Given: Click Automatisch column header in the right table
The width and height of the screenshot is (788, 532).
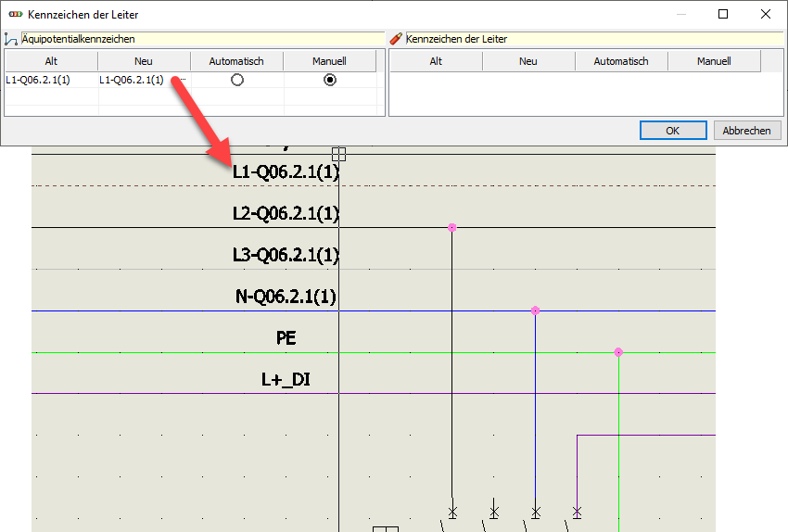Looking at the screenshot, I should click(621, 61).
